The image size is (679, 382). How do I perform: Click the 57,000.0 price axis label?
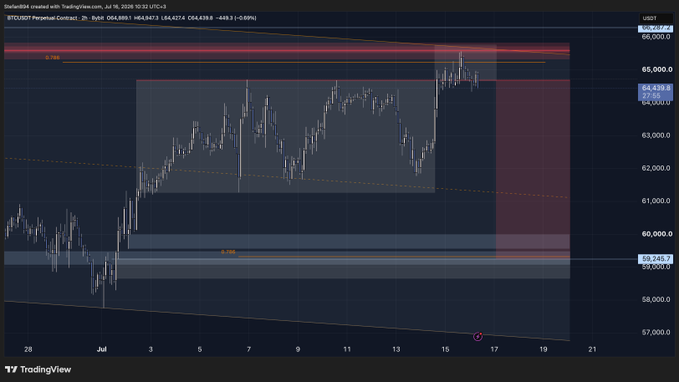(656, 332)
